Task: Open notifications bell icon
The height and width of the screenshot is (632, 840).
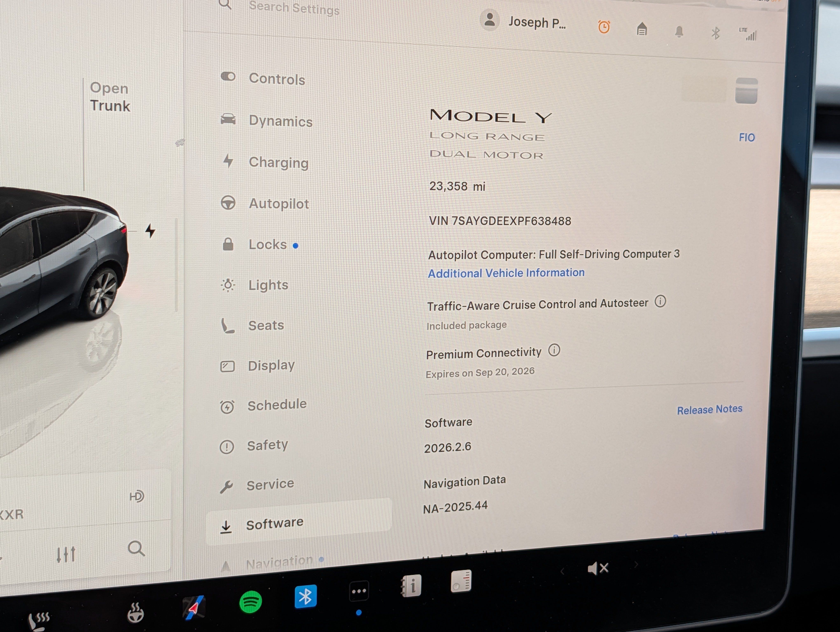Action: [679, 31]
